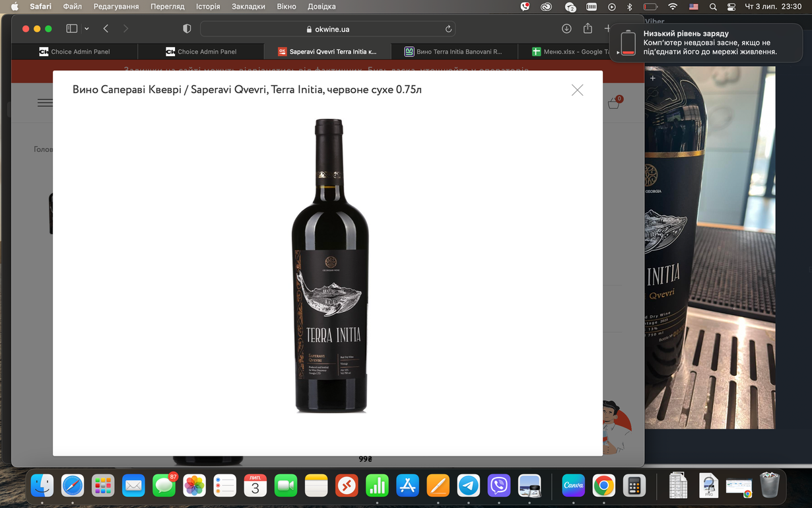Open the Вікно menu
Viewport: 812px width, 508px height.
click(x=287, y=7)
